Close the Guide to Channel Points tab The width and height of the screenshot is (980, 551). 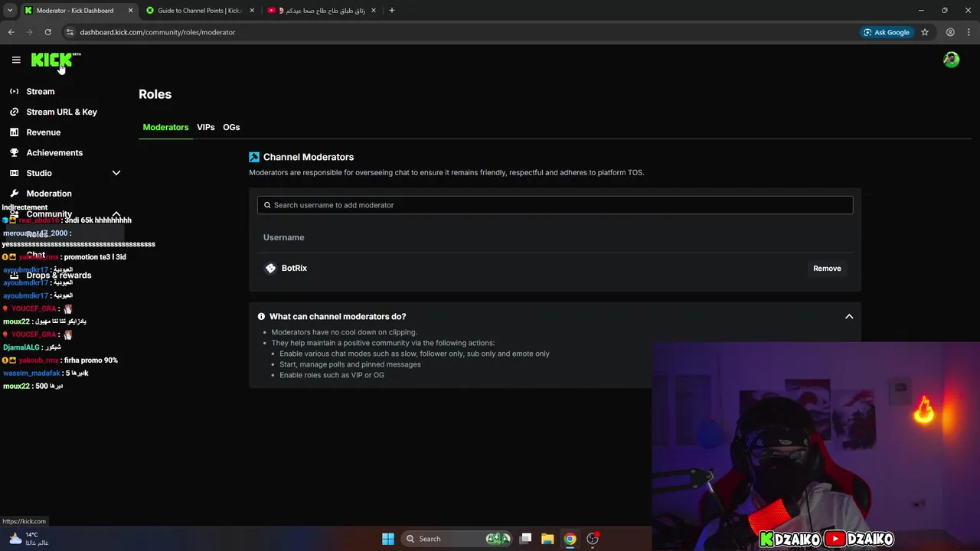pos(252,11)
